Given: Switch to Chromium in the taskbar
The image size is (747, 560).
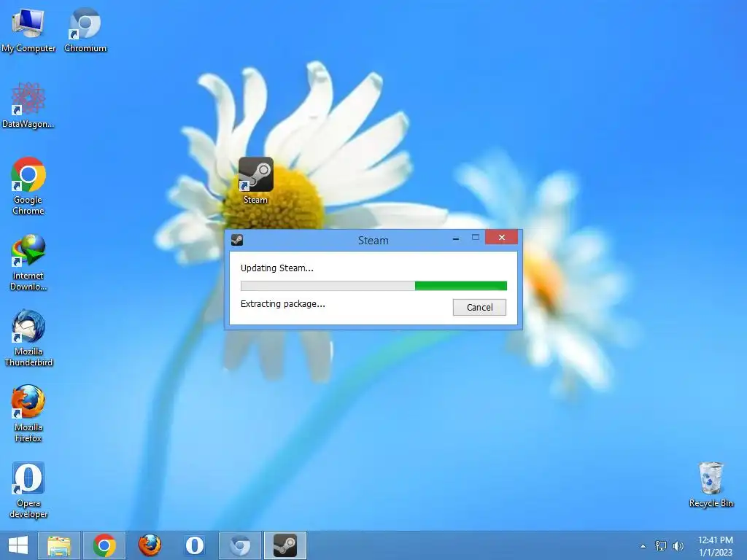Looking at the screenshot, I should click(x=239, y=545).
